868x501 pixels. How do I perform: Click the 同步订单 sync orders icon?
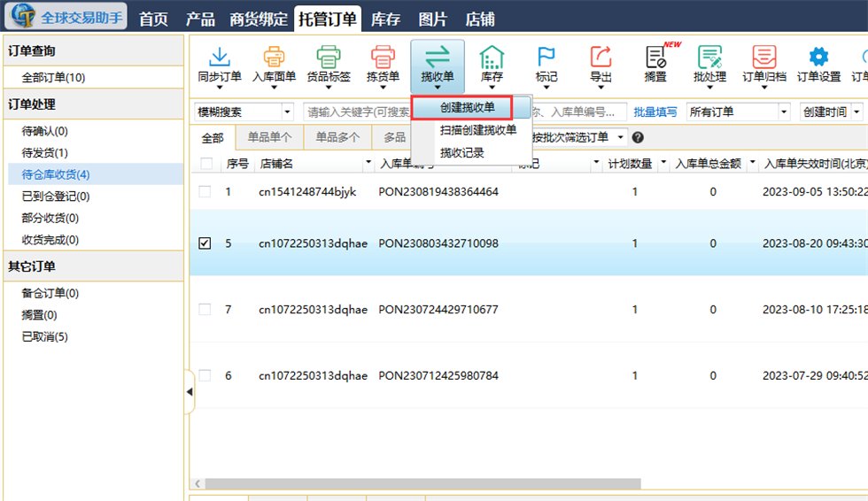point(220,57)
